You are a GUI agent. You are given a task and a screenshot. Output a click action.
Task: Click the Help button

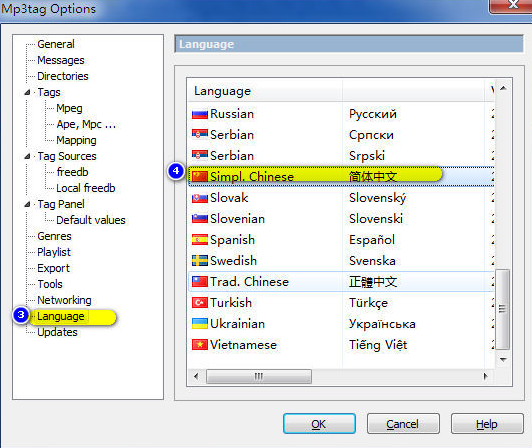[x=487, y=424]
